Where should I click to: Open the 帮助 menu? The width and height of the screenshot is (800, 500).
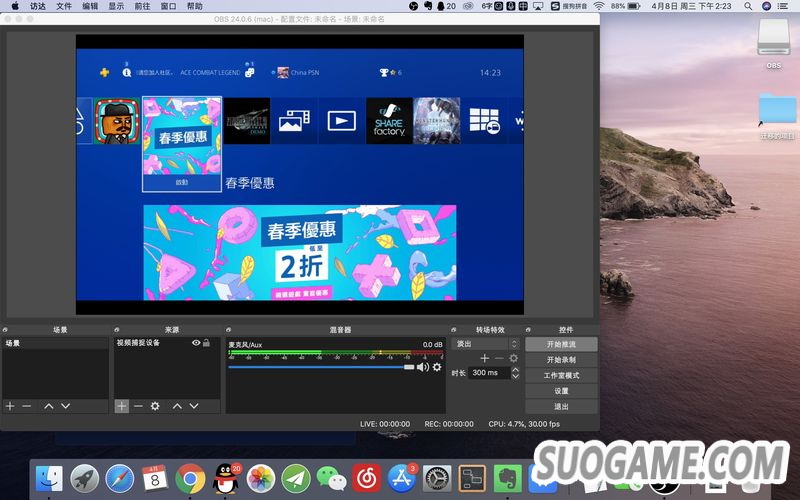[194, 6]
